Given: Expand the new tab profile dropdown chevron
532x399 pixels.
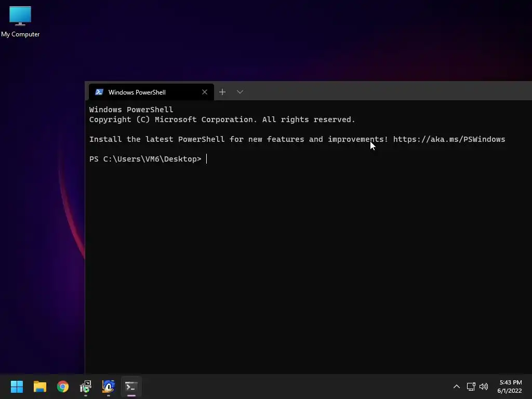Looking at the screenshot, I should pyautogui.click(x=240, y=92).
